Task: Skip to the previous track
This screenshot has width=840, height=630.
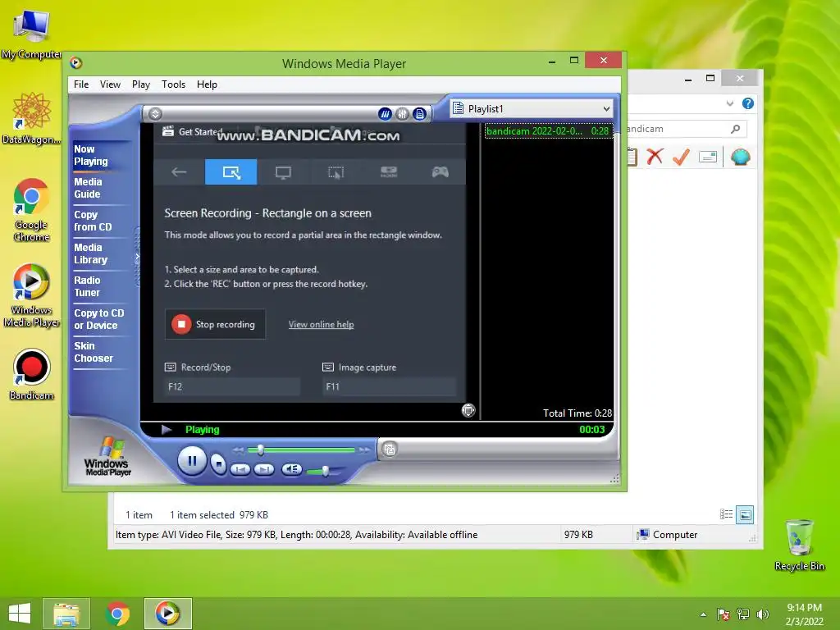Action: (x=240, y=469)
